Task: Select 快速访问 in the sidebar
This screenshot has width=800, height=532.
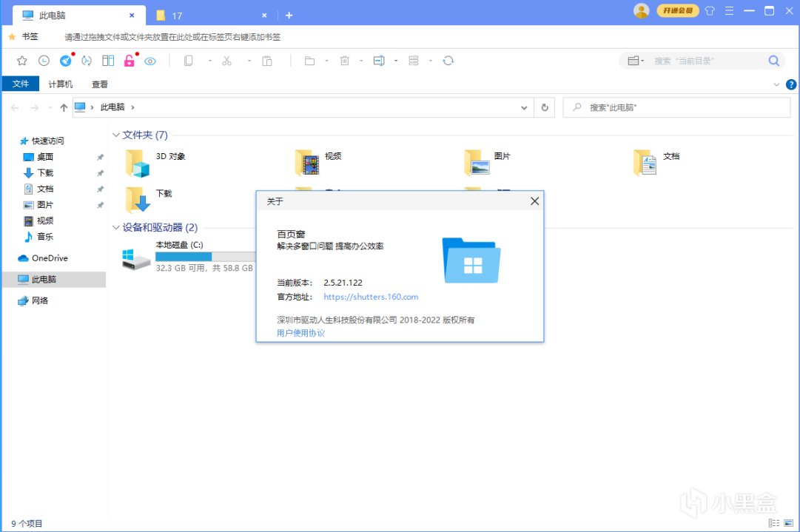Action: point(48,141)
